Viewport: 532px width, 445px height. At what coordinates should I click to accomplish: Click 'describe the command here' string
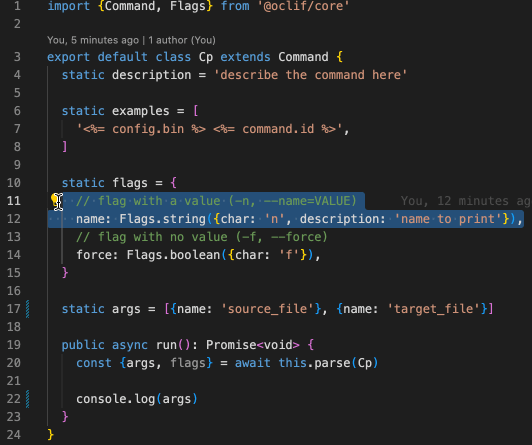point(310,75)
